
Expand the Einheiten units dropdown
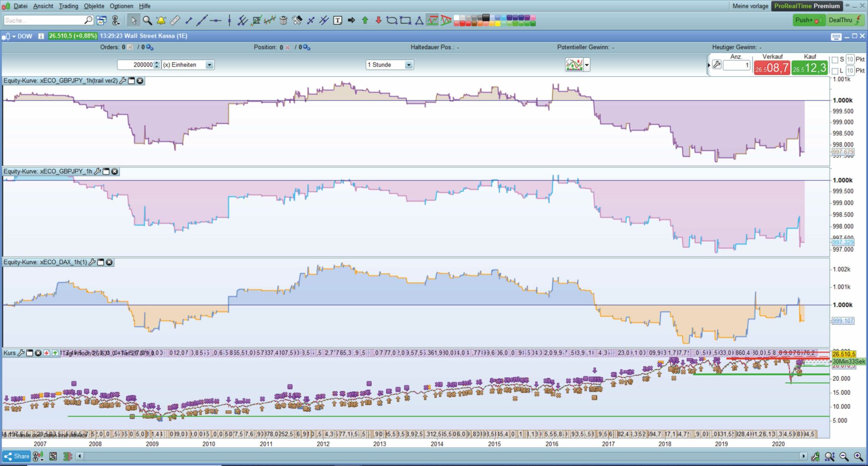click(209, 65)
